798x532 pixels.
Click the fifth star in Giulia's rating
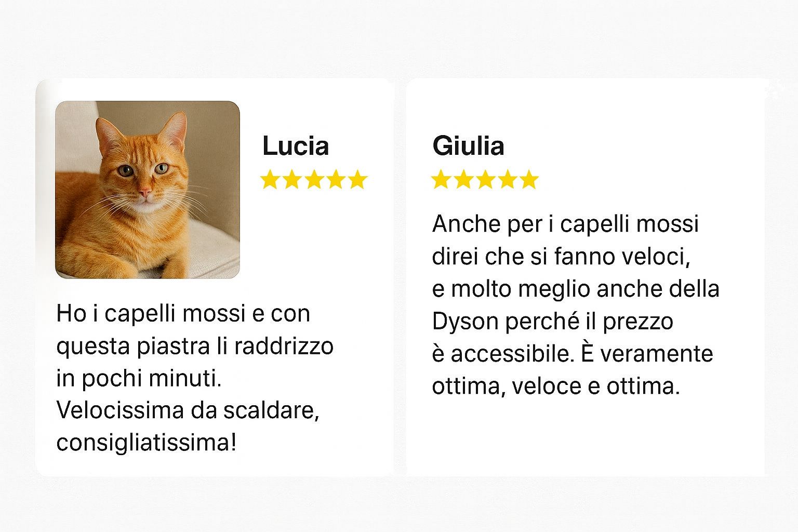pyautogui.click(x=528, y=180)
